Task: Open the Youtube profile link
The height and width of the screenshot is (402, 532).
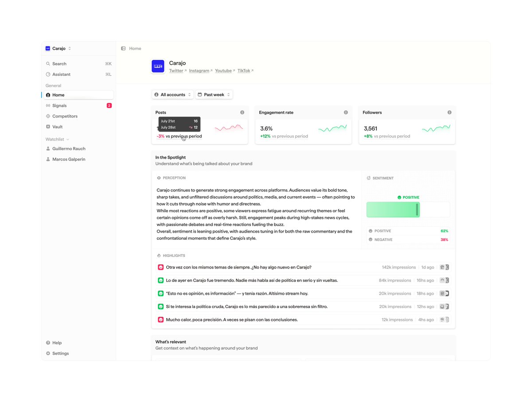Action: 225,71
